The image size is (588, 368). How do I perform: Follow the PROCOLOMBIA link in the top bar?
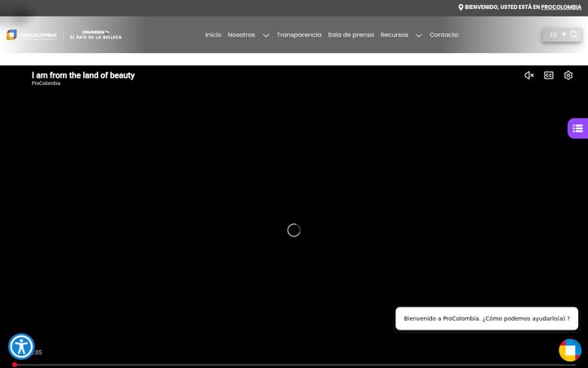coord(561,7)
